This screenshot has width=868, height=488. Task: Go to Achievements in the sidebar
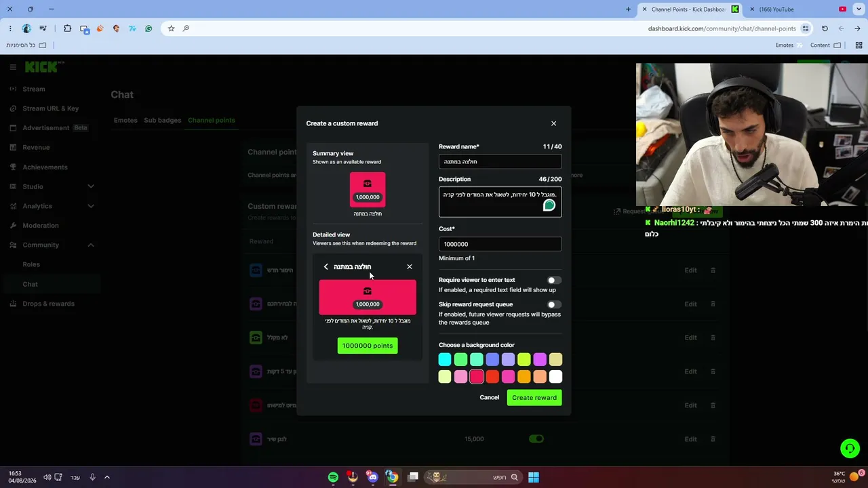[x=45, y=167]
